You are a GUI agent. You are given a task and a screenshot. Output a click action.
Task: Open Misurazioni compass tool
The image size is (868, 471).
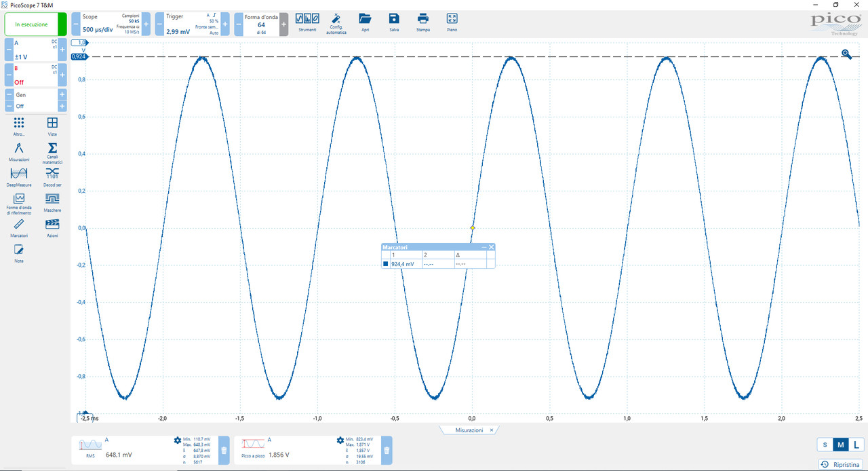click(19, 151)
